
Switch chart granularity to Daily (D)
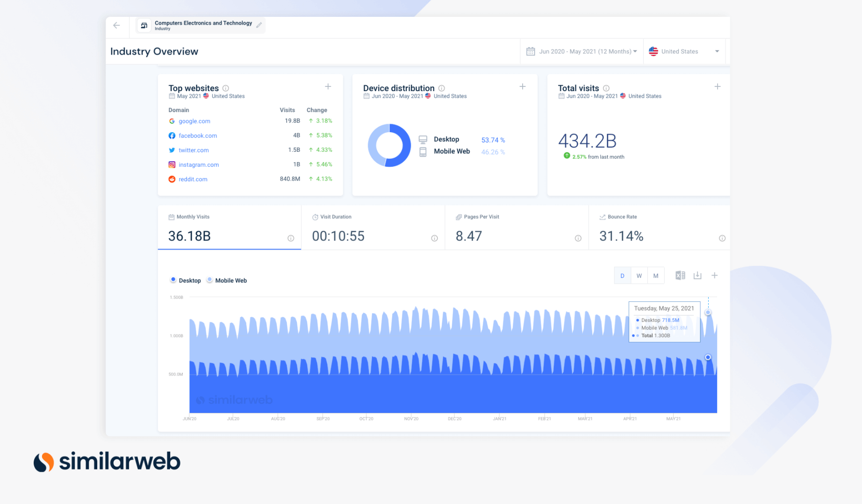point(622,276)
